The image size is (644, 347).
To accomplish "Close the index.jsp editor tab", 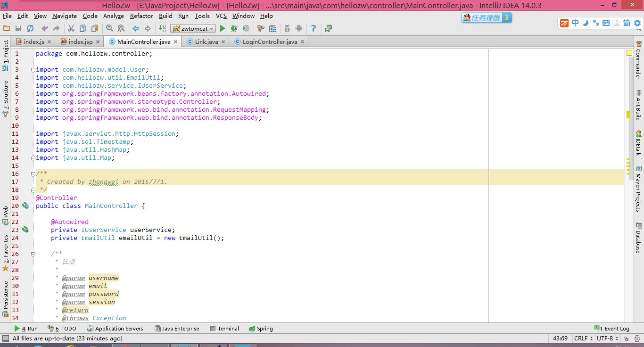I will pyautogui.click(x=98, y=42).
